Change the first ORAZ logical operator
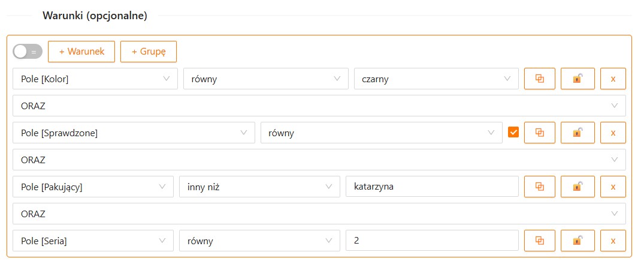Image resolution: width=644 pixels, height=273 pixels. click(x=319, y=106)
